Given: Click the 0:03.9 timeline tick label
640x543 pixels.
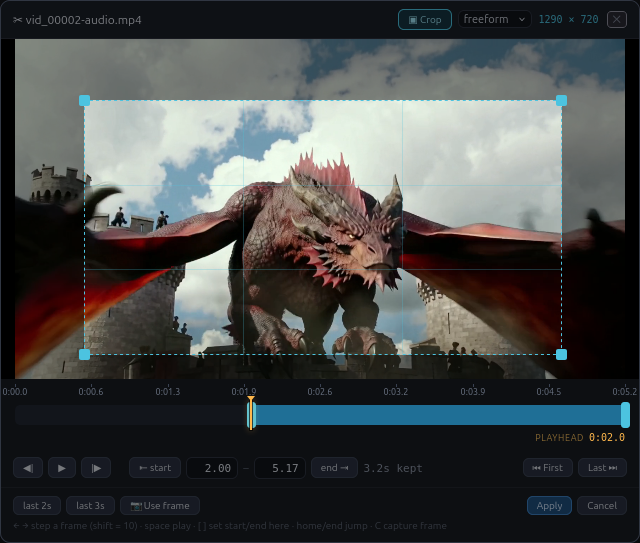Looking at the screenshot, I should point(473,392).
